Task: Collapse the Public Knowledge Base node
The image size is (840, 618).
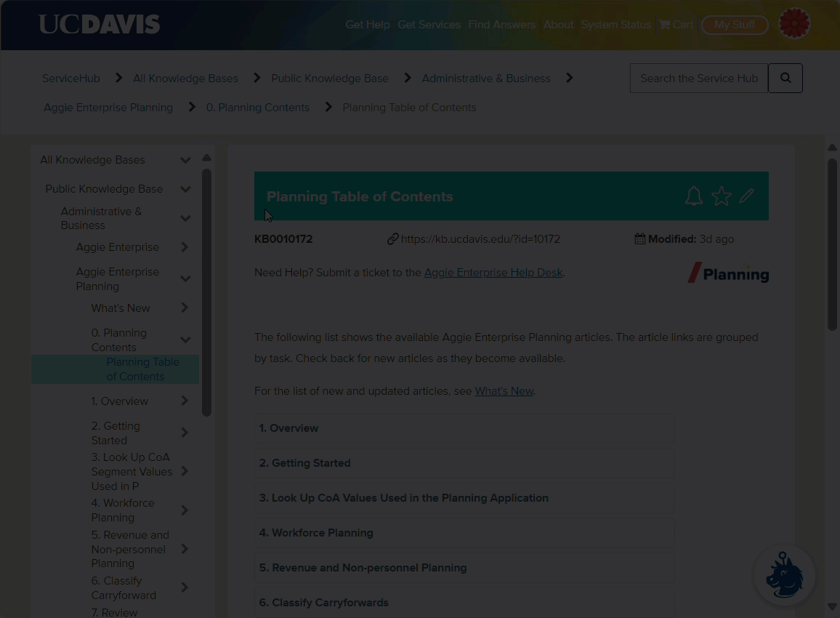Action: [x=185, y=189]
